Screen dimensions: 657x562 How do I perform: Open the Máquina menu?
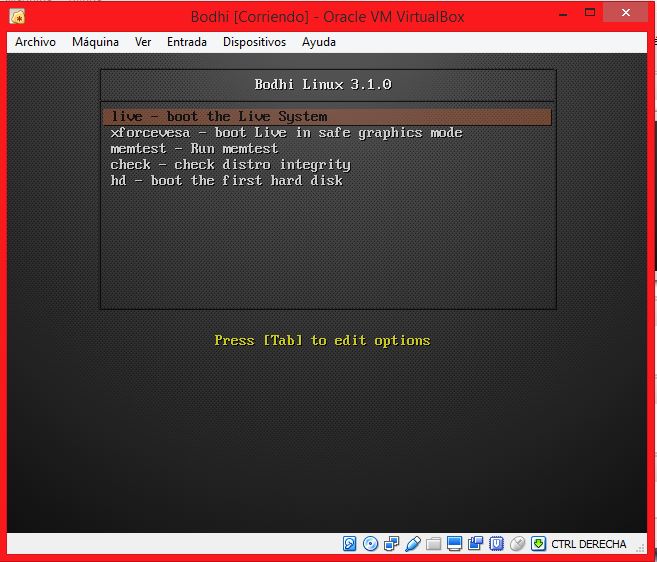[95, 42]
